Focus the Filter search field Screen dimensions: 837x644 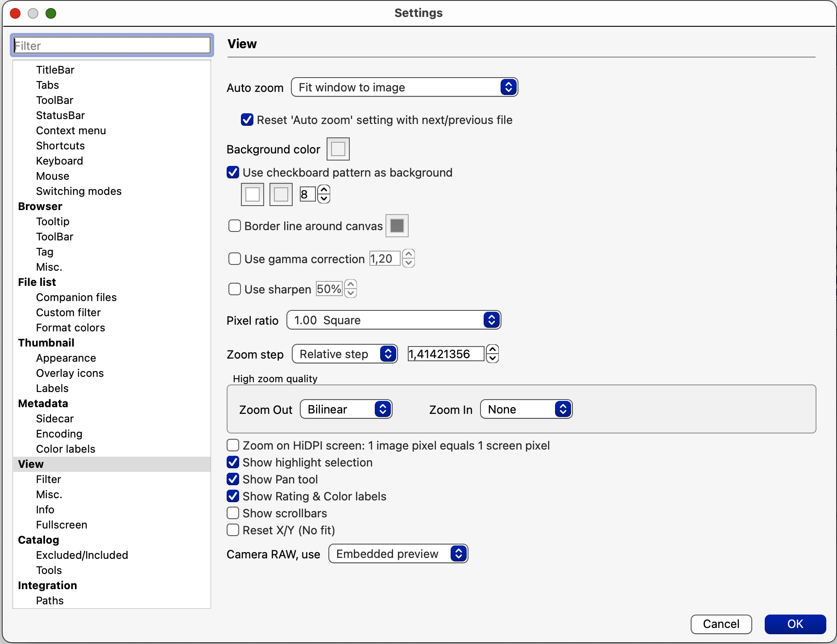112,45
